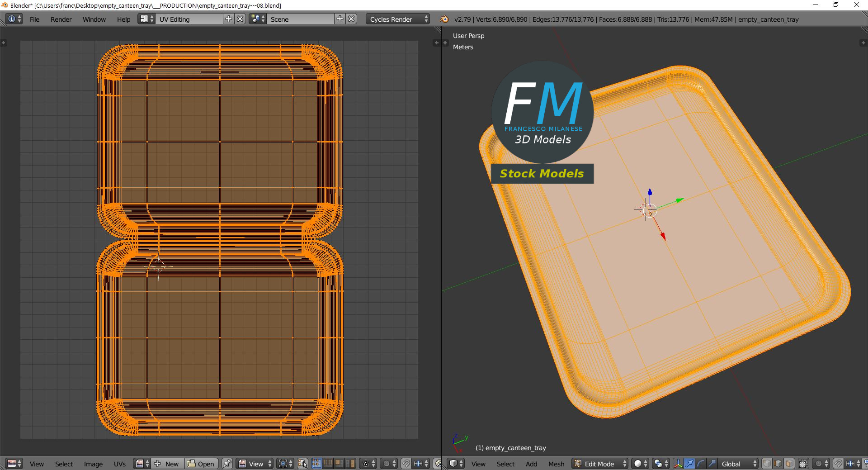Image resolution: width=868 pixels, height=470 pixels.
Task: Select the translate manipulator arrow icon
Action: click(x=689, y=464)
